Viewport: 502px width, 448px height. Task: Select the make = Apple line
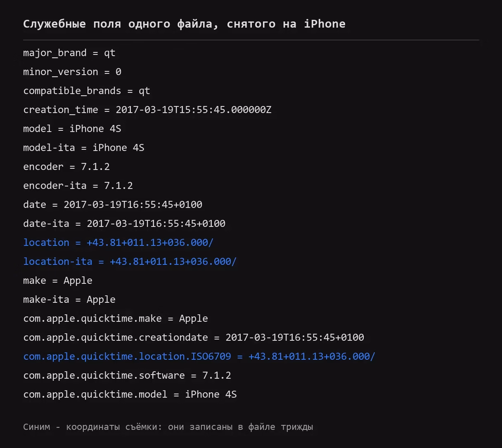[x=58, y=281]
